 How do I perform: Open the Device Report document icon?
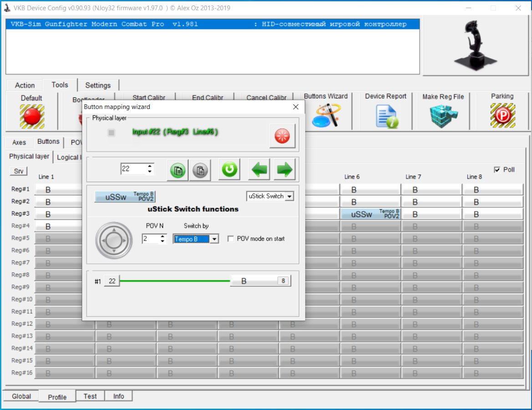(x=386, y=117)
